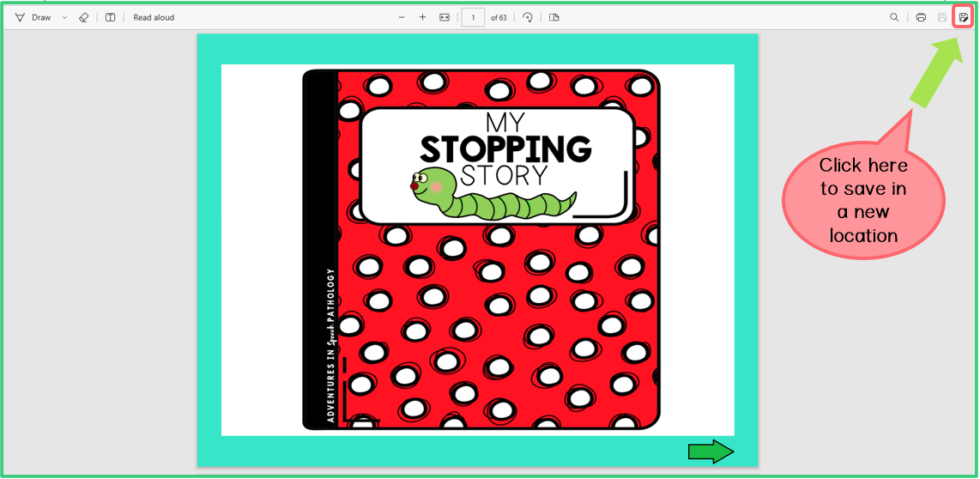
Task: Print the PDF document
Action: (921, 17)
